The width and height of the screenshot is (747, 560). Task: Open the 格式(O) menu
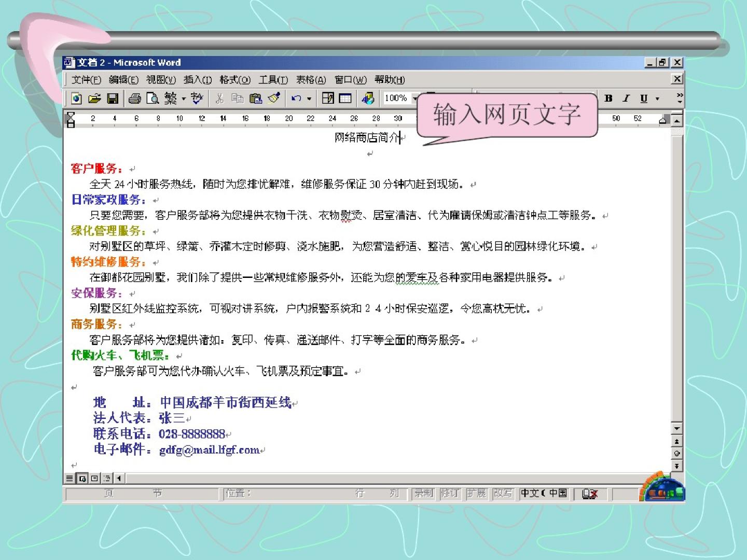point(234,80)
